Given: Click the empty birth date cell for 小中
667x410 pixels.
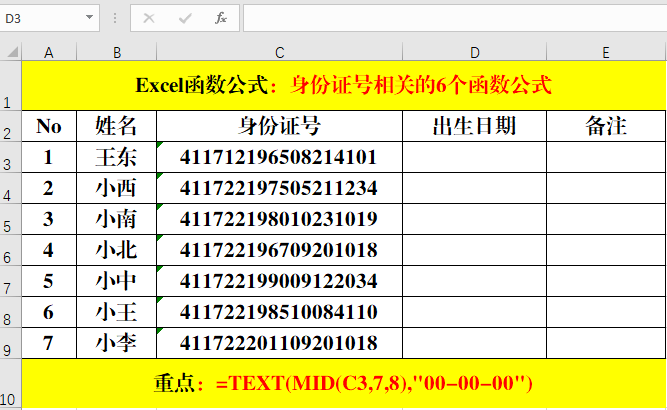Looking at the screenshot, I should 474,282.
